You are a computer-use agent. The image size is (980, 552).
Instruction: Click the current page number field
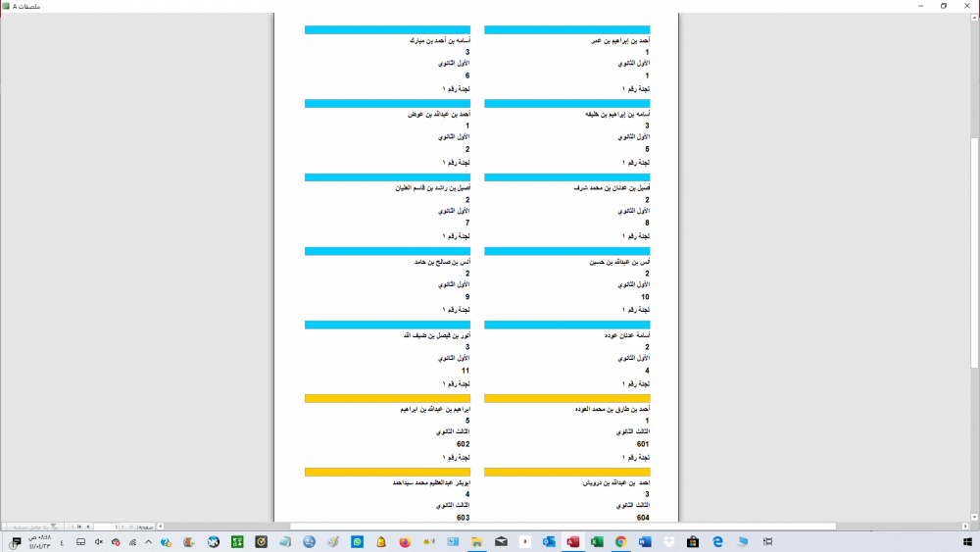click(x=106, y=527)
